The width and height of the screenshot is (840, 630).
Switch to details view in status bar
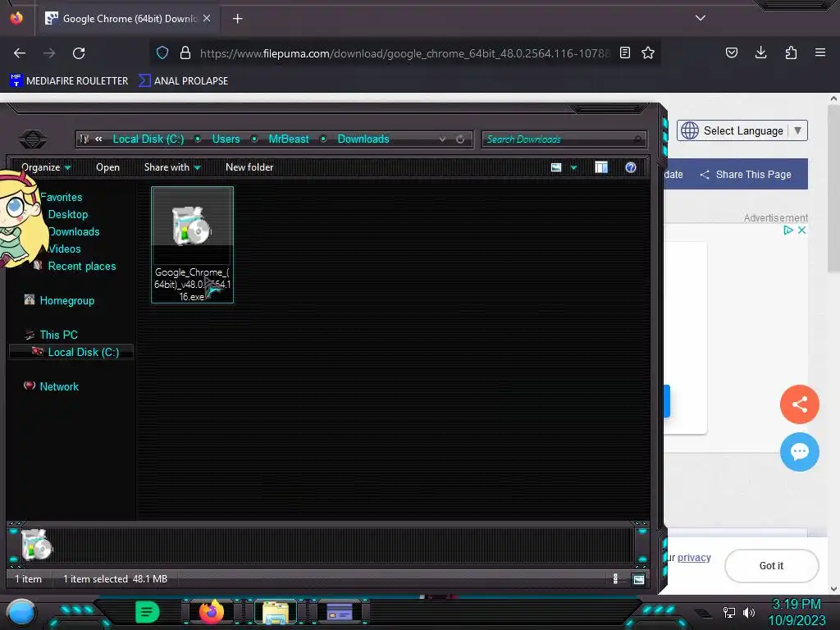coord(615,578)
